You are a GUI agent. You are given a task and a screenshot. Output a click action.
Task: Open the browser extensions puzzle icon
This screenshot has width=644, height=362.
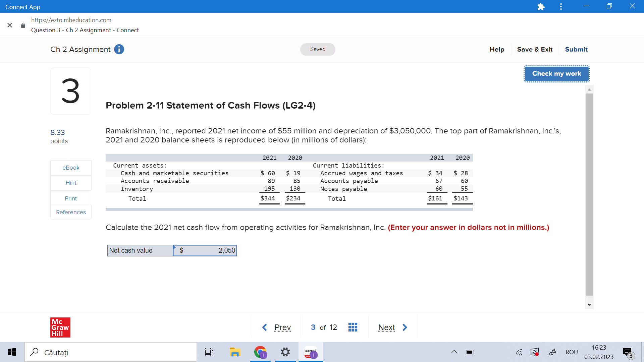[541, 6]
